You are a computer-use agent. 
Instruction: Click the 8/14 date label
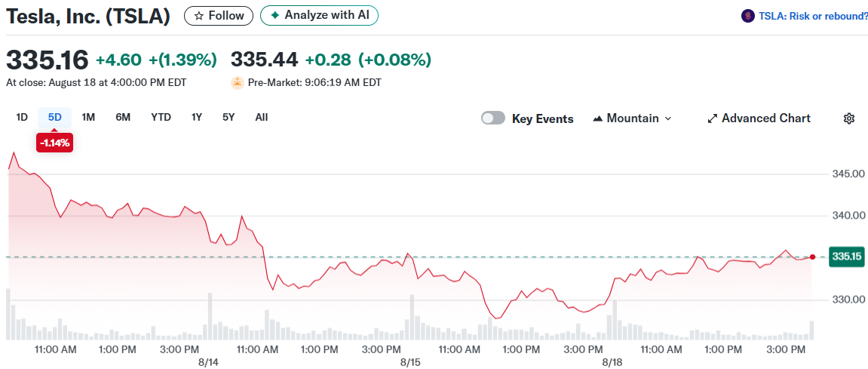pyautogui.click(x=209, y=362)
